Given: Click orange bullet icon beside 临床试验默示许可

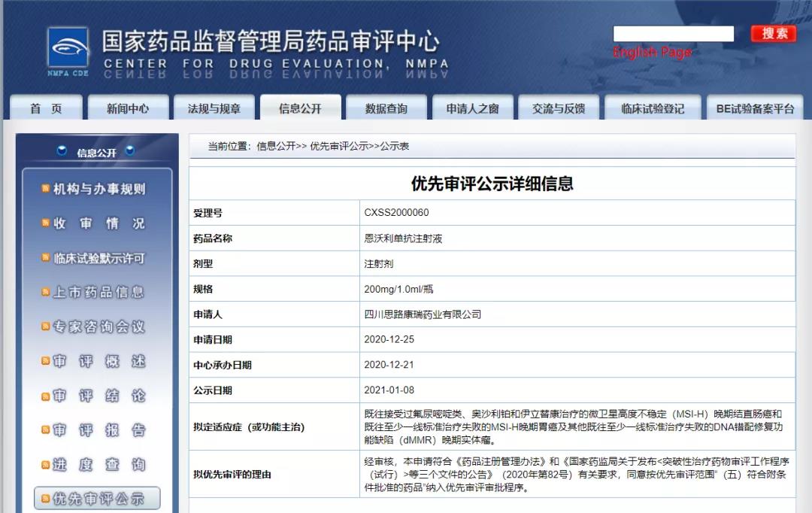Looking at the screenshot, I should click(46, 257).
